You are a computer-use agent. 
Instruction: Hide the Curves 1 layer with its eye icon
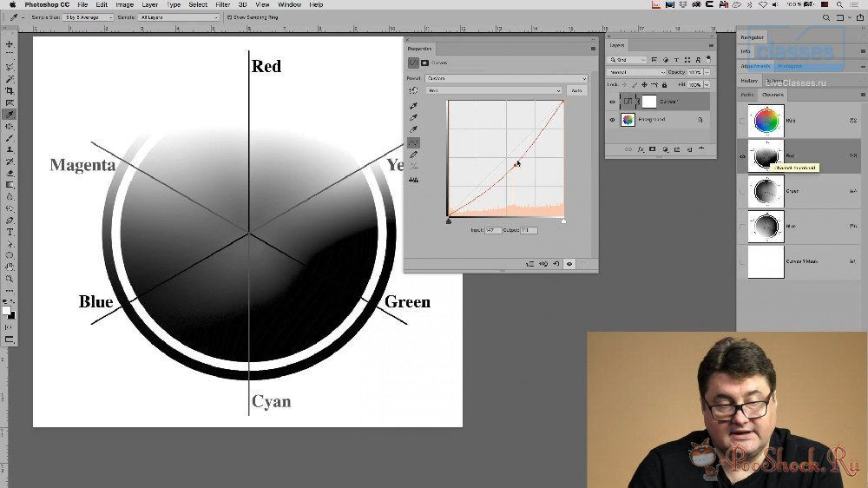[612, 101]
